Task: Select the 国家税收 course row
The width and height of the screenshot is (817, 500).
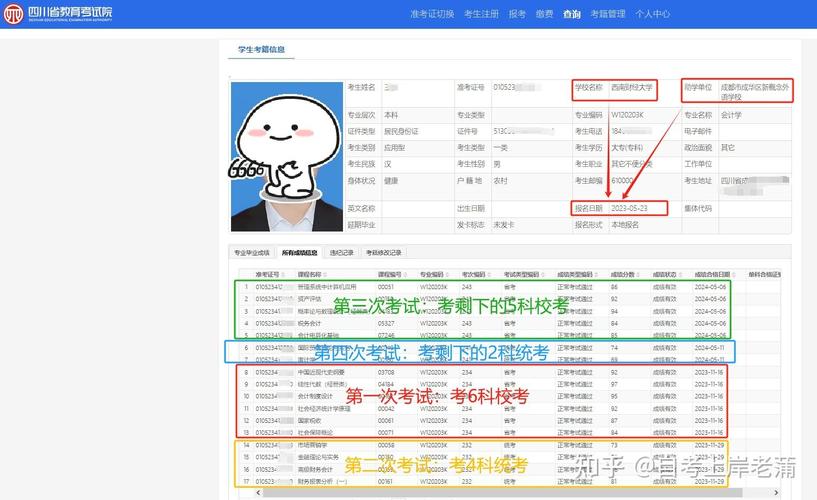Action: [510, 421]
